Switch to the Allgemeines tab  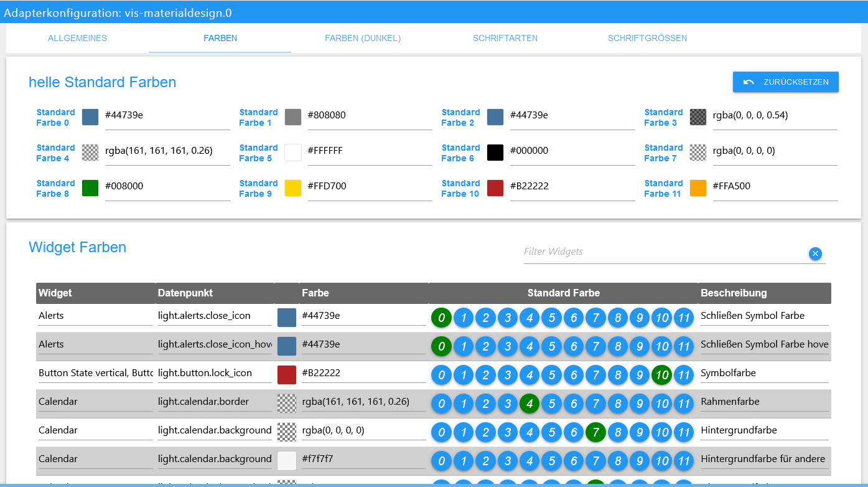pyautogui.click(x=78, y=38)
